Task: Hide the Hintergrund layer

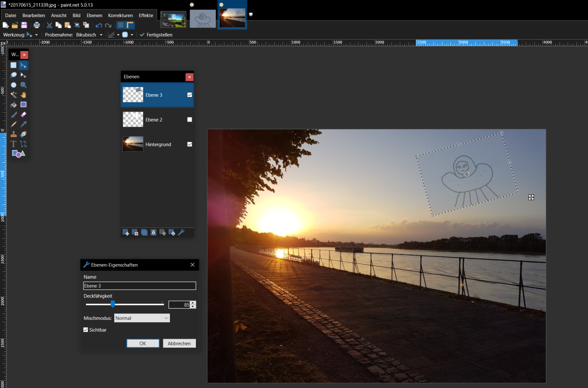Action: coord(190,145)
